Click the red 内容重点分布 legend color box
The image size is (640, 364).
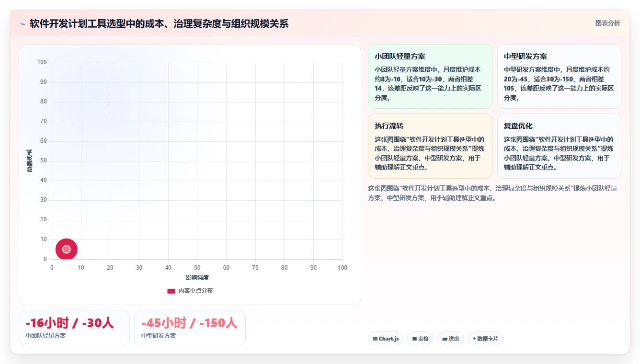pyautogui.click(x=171, y=291)
